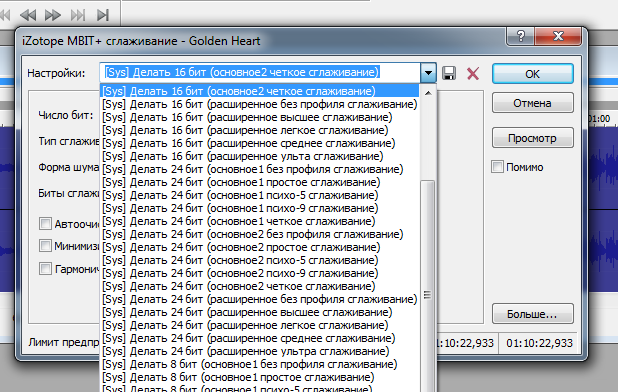Delete the preset using the red X icon

tap(473, 73)
